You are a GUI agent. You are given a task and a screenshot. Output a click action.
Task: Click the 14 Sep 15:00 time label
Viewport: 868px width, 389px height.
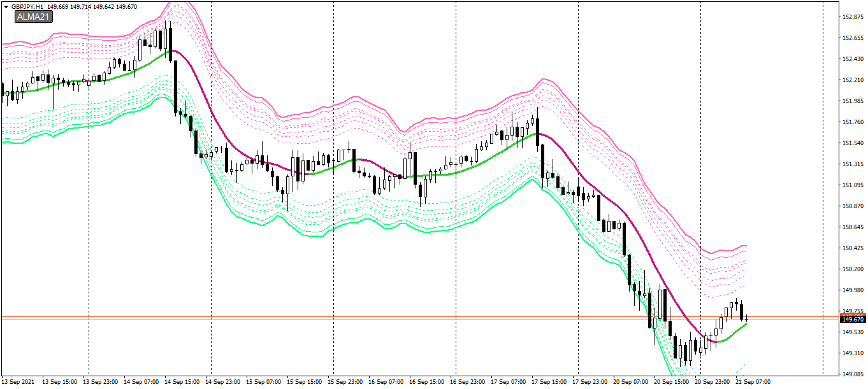click(x=182, y=382)
